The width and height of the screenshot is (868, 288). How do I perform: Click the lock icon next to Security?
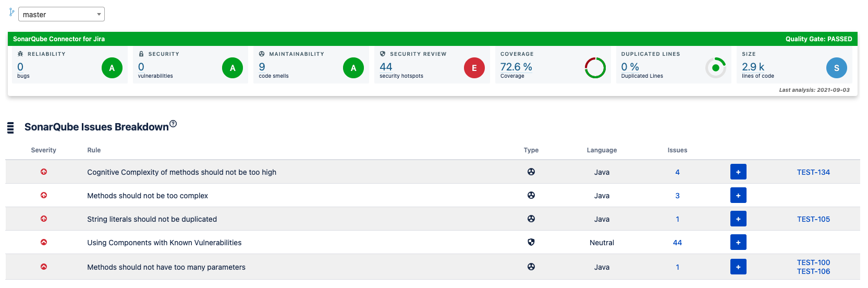point(141,54)
